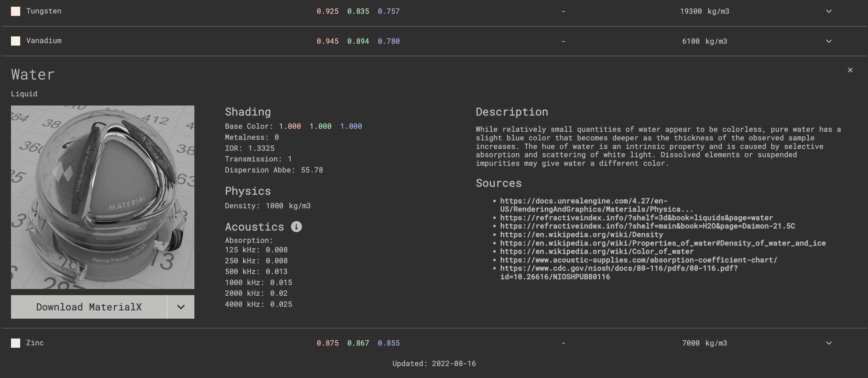The image size is (868, 378).
Task: Open Download MaterialX format dropdown arrow
Action: (x=181, y=307)
